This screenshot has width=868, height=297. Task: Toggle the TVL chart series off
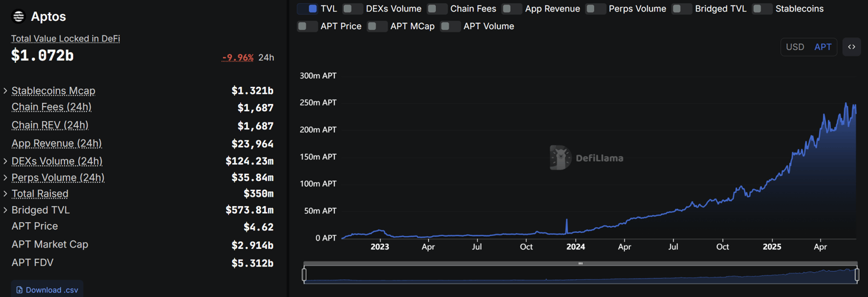point(308,9)
